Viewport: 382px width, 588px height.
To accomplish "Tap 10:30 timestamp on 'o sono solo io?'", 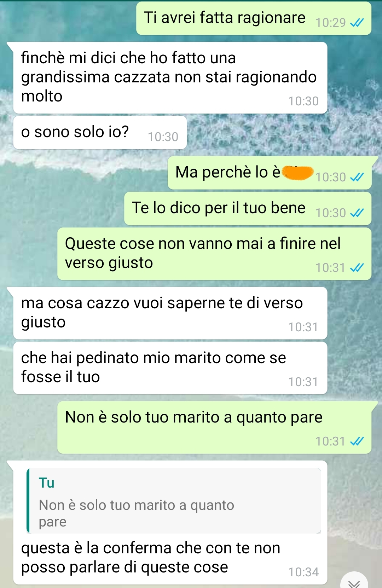I will (x=163, y=137).
